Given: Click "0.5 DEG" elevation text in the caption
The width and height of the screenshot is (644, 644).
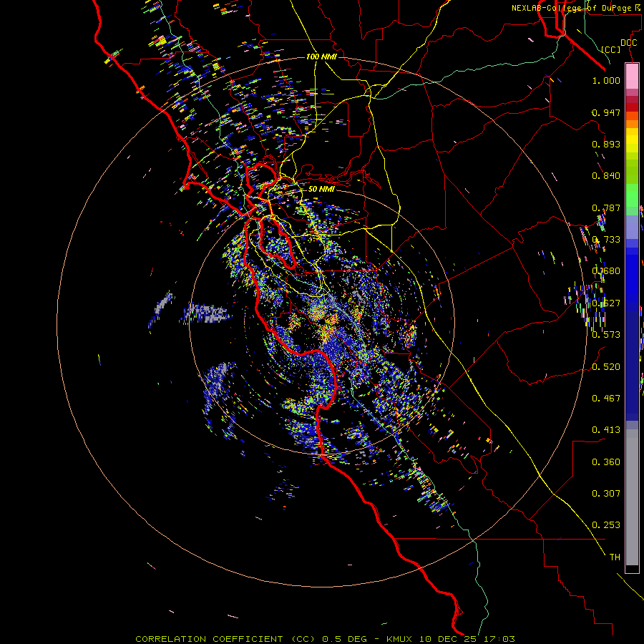Looking at the screenshot, I should [344, 639].
